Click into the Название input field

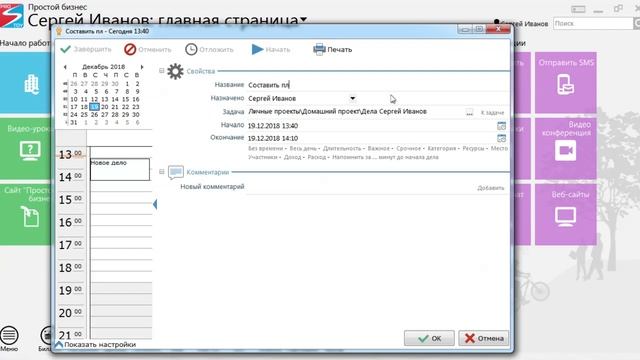pyautogui.click(x=378, y=85)
